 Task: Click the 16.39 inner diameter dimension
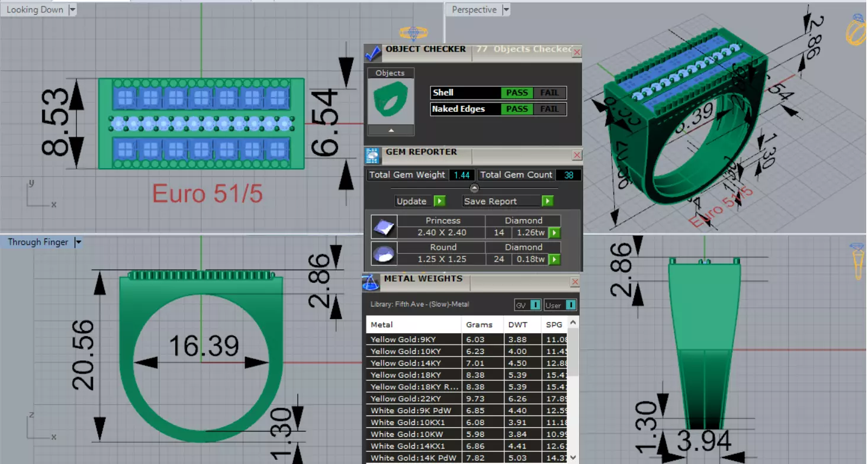coord(203,347)
